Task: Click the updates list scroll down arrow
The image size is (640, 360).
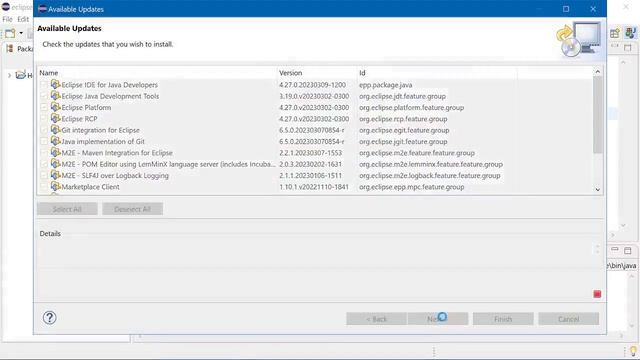Action: click(598, 190)
